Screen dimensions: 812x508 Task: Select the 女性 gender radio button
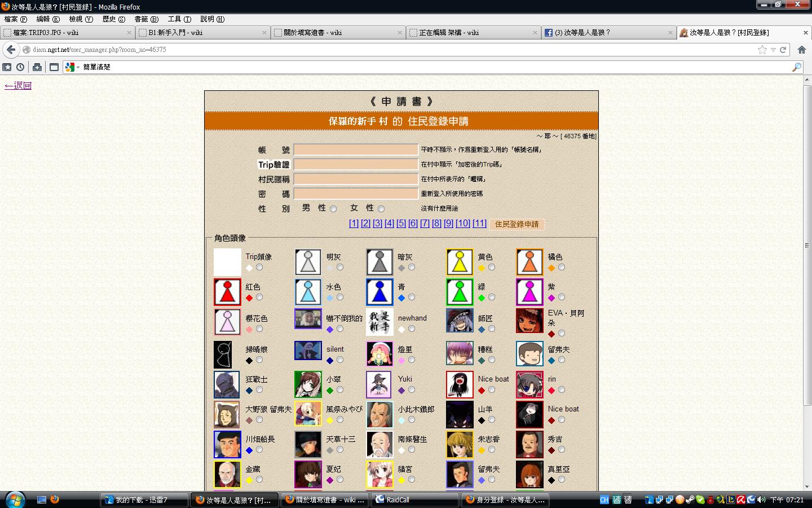[x=381, y=209]
